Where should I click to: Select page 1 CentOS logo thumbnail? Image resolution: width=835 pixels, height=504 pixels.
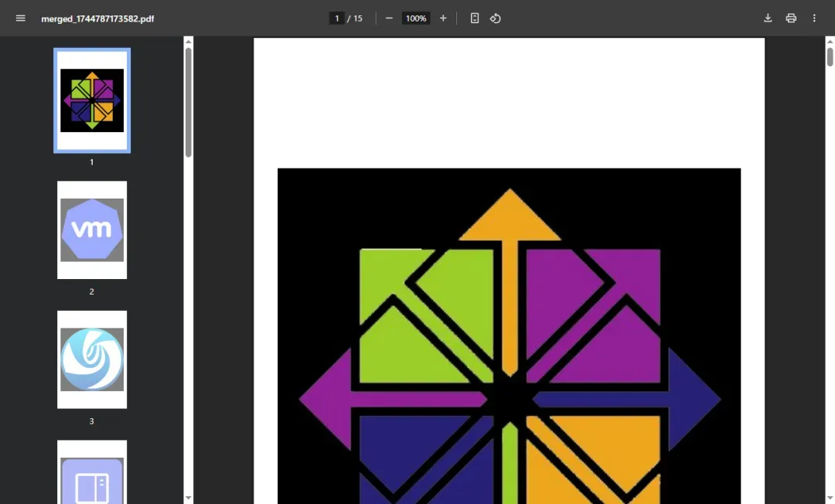[x=92, y=100]
